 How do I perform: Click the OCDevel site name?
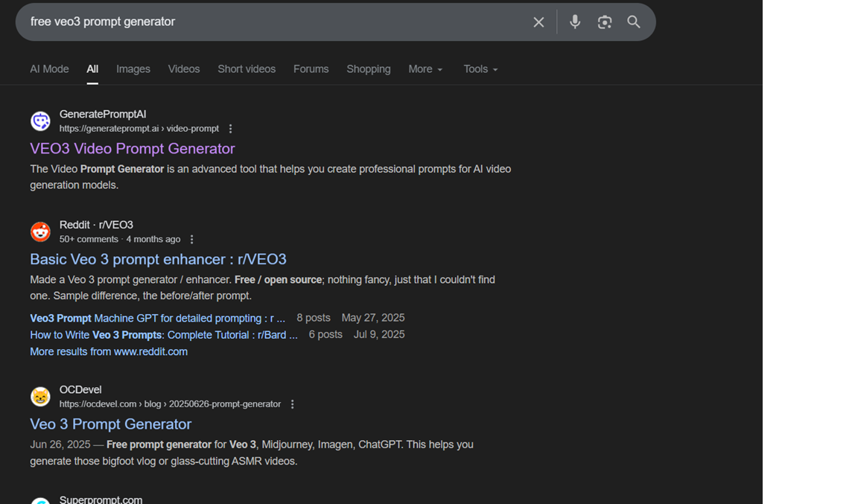click(x=80, y=389)
